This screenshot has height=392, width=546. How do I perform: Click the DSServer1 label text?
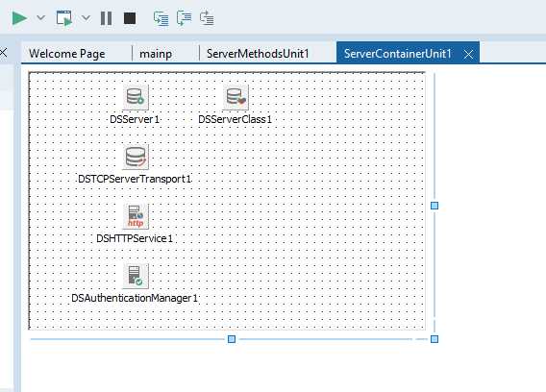coord(135,119)
